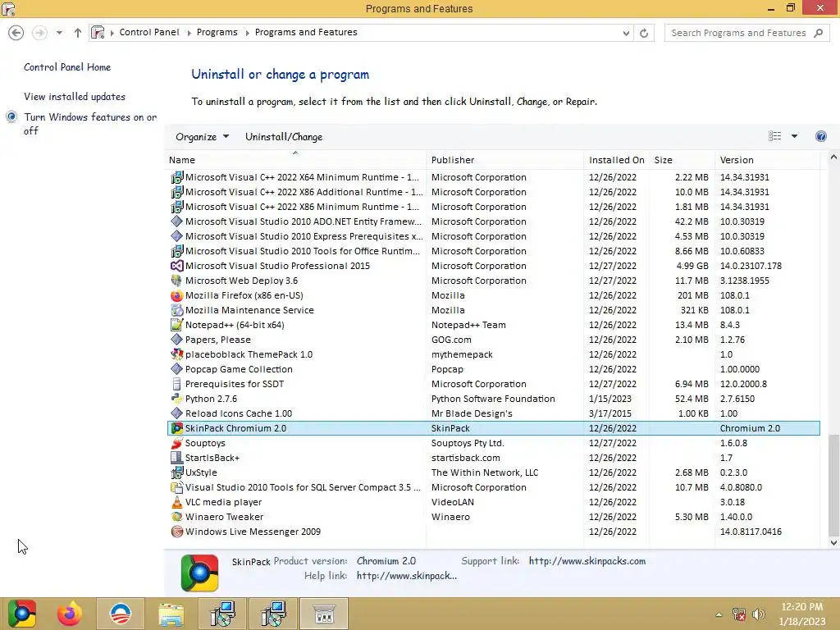Select Prerequisites for SSDT row
The image size is (840, 630).
click(493, 384)
